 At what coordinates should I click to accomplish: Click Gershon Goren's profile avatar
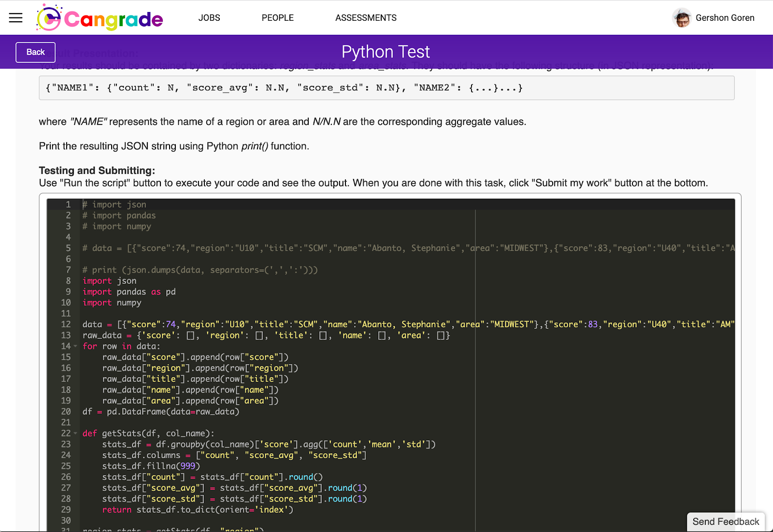point(682,18)
